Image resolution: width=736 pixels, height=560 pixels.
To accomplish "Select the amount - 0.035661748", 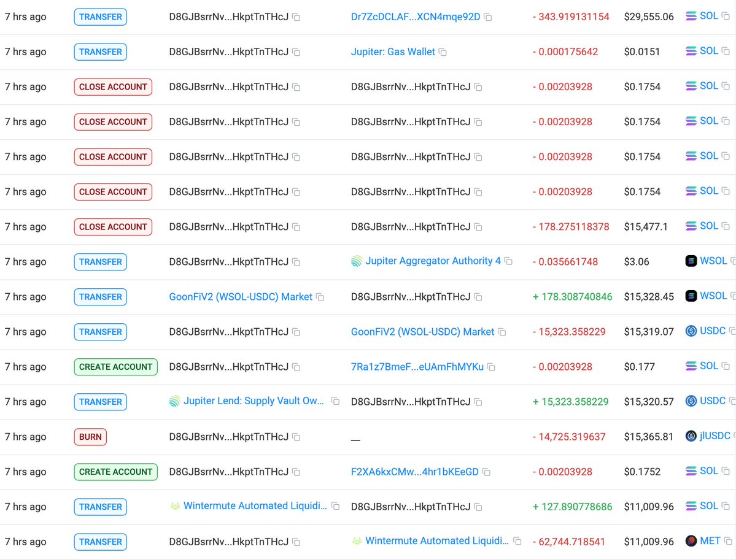I will pyautogui.click(x=565, y=262).
